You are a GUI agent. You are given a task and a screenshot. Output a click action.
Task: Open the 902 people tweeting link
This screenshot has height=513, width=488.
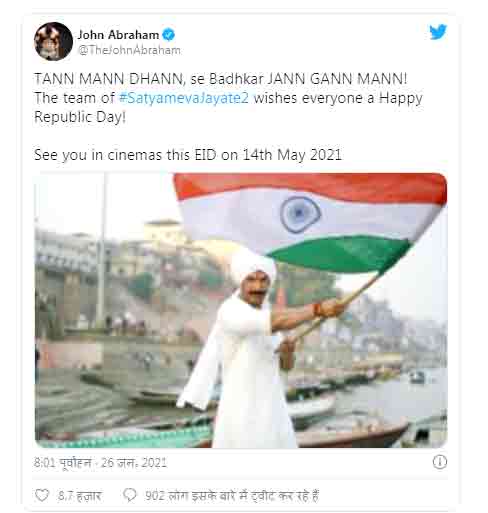pos(232,496)
